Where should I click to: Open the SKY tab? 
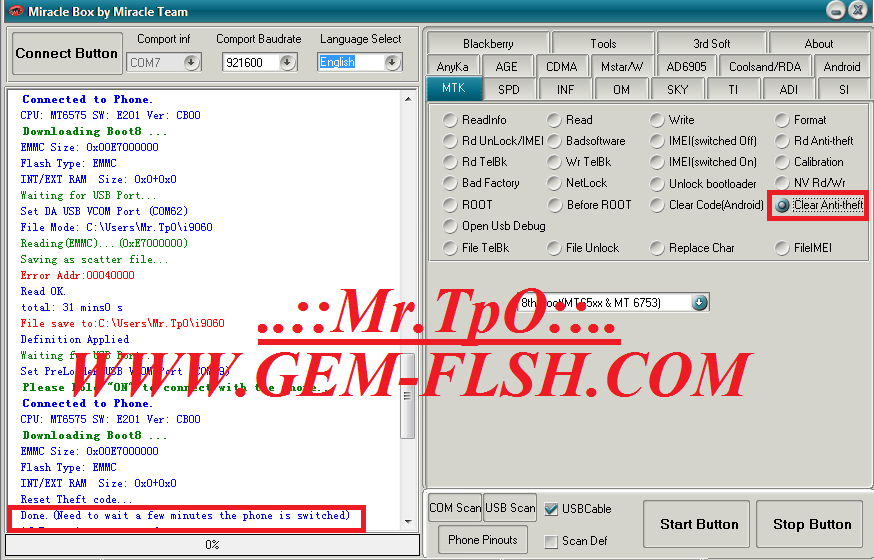coord(678,89)
